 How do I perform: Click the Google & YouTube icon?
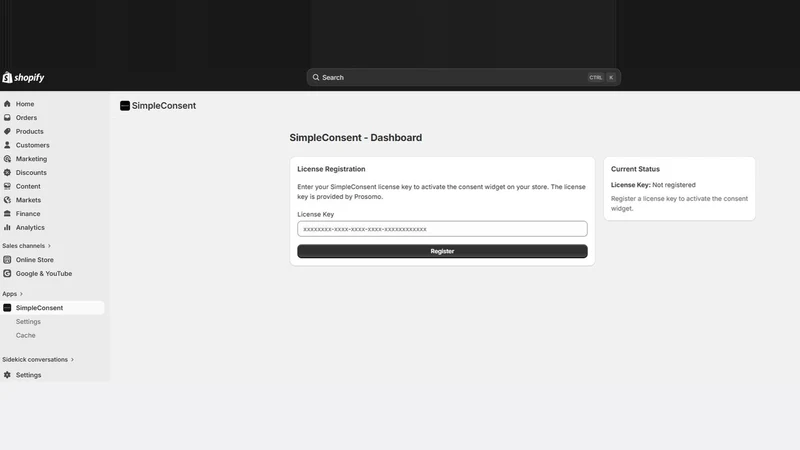click(7, 273)
